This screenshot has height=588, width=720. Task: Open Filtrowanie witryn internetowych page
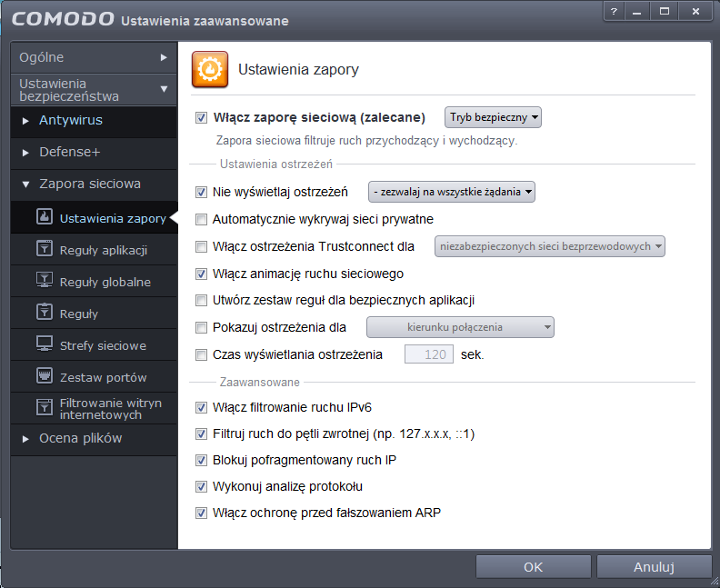pyautogui.click(x=94, y=408)
